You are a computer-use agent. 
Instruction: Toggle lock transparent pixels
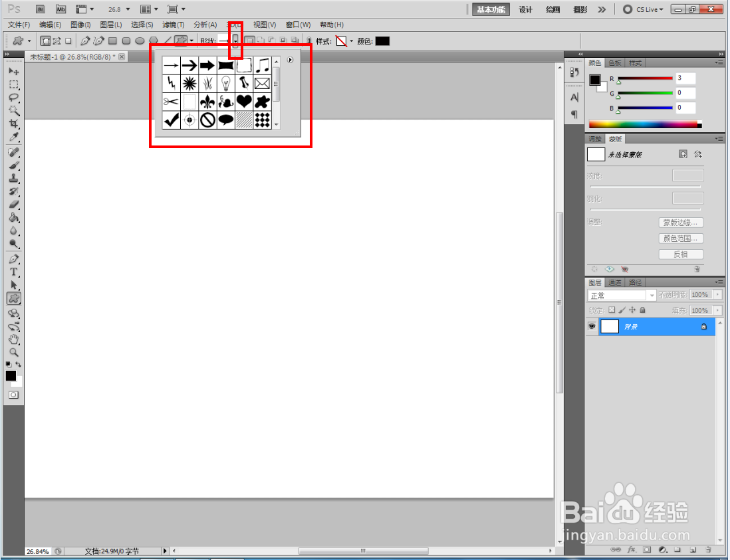click(x=612, y=310)
